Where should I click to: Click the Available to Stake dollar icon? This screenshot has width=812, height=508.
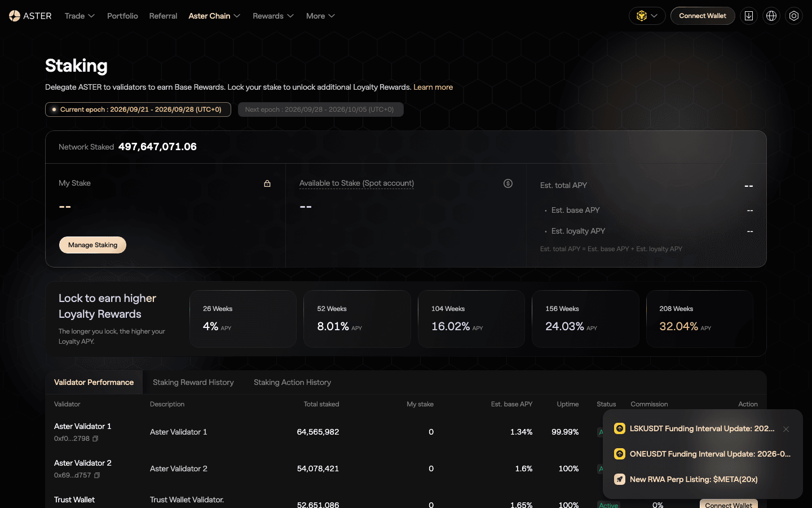coord(508,183)
